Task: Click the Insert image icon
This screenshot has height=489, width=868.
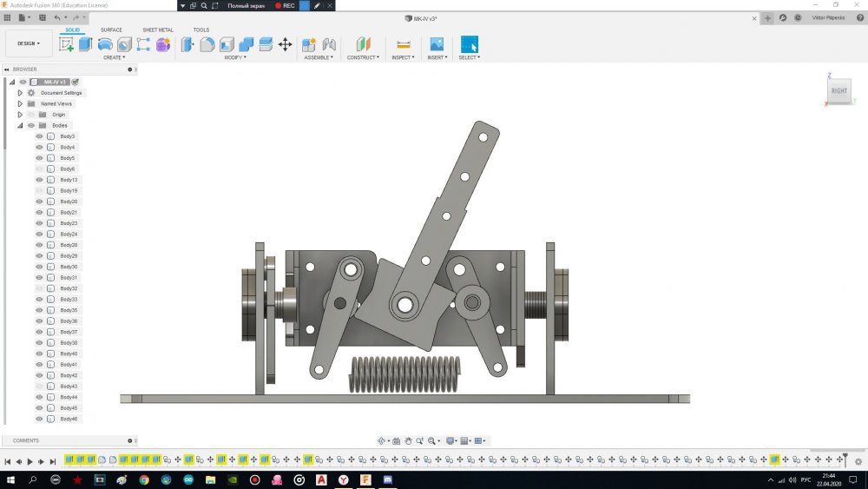Action: tap(437, 44)
